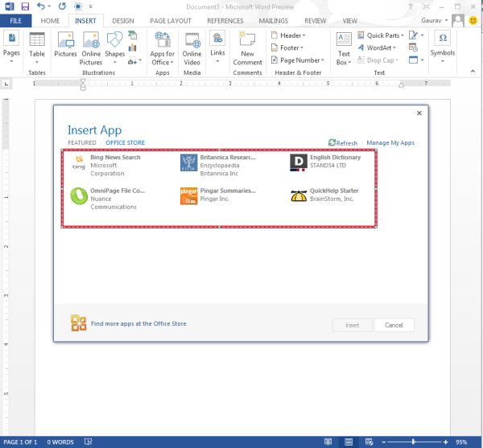Image resolution: width=483 pixels, height=448 pixels.
Task: Click the Insert button
Action: tap(352, 325)
